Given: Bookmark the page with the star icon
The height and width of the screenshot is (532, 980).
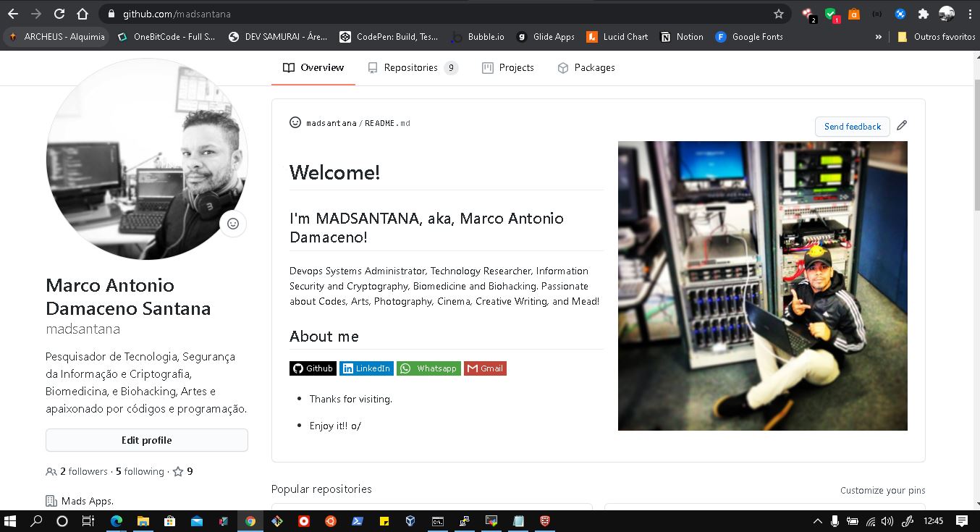Looking at the screenshot, I should pos(778,13).
